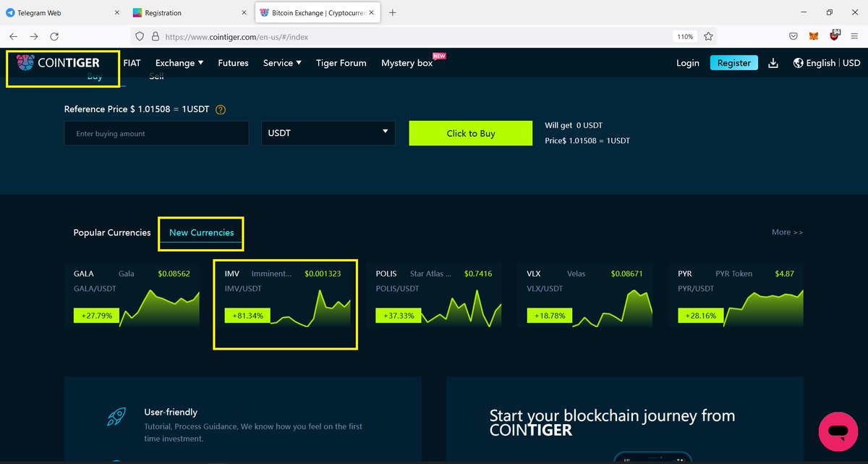Open the uBlock extension icon

click(x=834, y=35)
